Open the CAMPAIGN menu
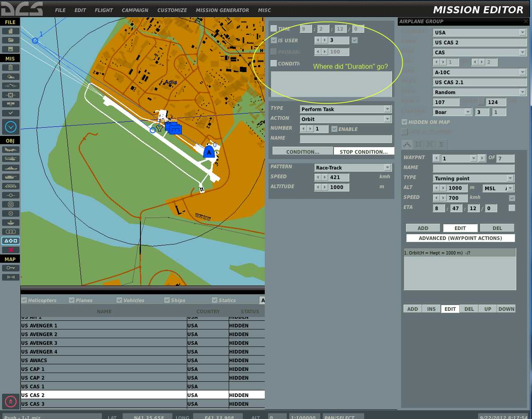 point(135,10)
